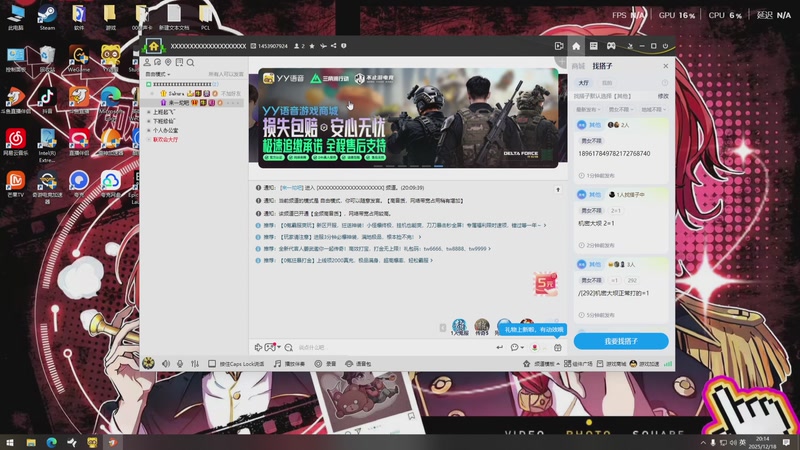Click the flower gift icon in chat bar
The width and height of the screenshot is (800, 450).
coord(535,347)
